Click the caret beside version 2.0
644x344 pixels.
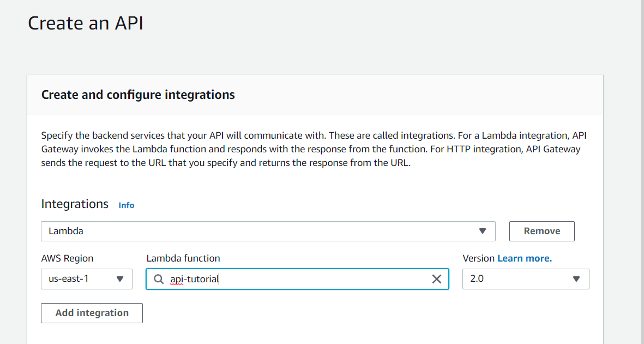point(576,279)
